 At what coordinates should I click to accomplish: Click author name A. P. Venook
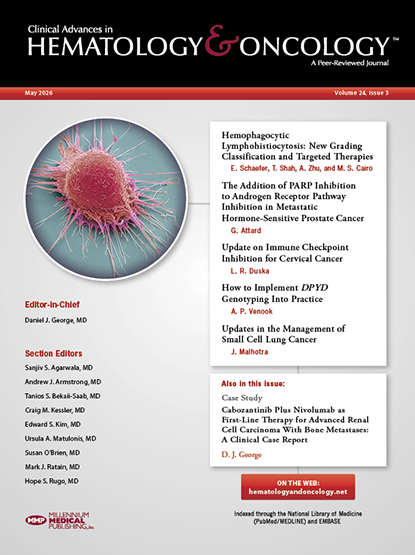(x=251, y=311)
